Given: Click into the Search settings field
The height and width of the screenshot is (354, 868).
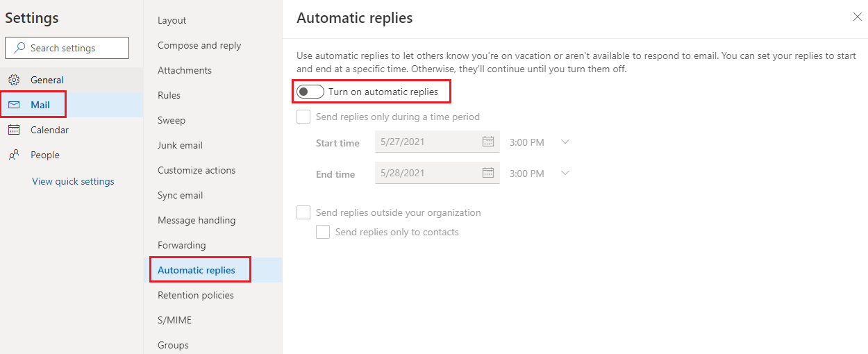Looking at the screenshot, I should [67, 48].
